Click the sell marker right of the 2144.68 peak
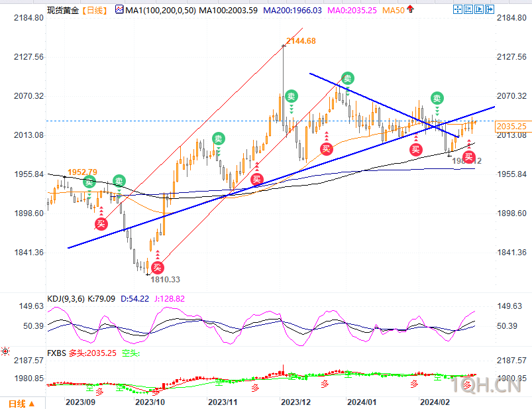Viewport: 532px width, 409px height. click(292, 96)
